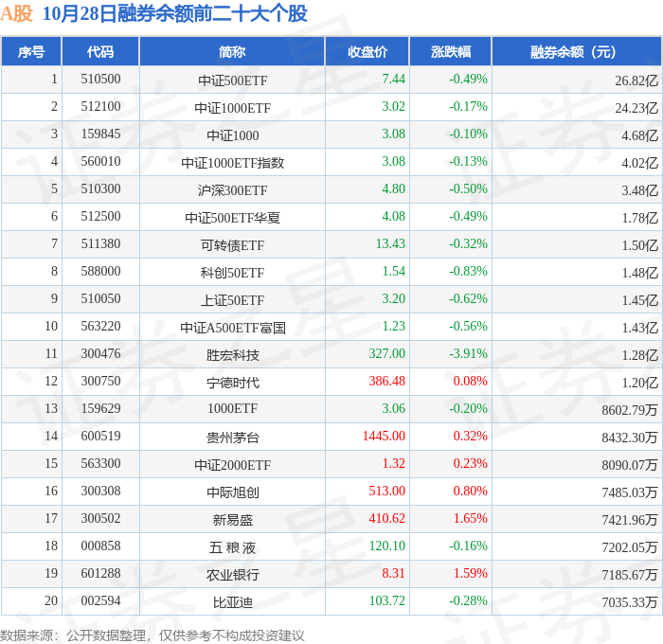Click balance value 7035.33万

pos(630,602)
